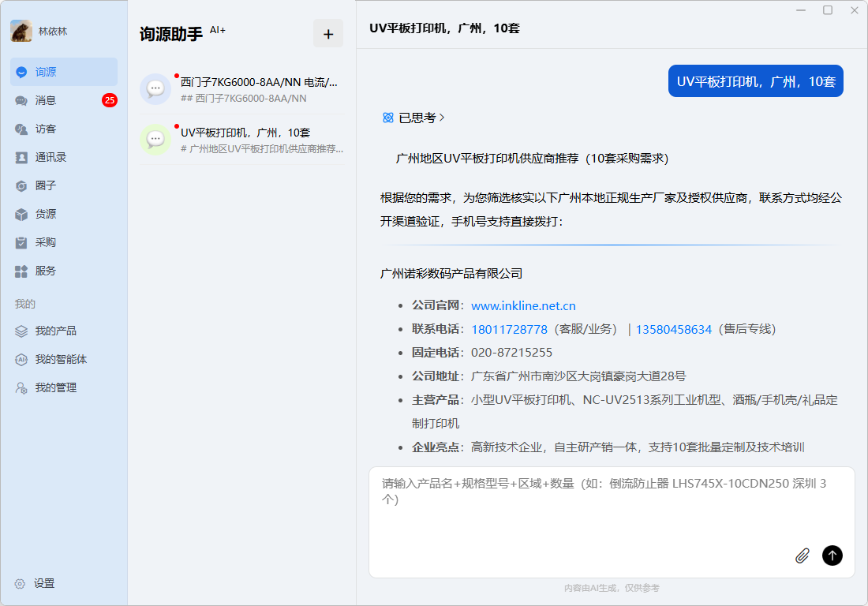868x606 pixels.
Task: Click the 询源助手 heading
Action: pyautogui.click(x=171, y=34)
